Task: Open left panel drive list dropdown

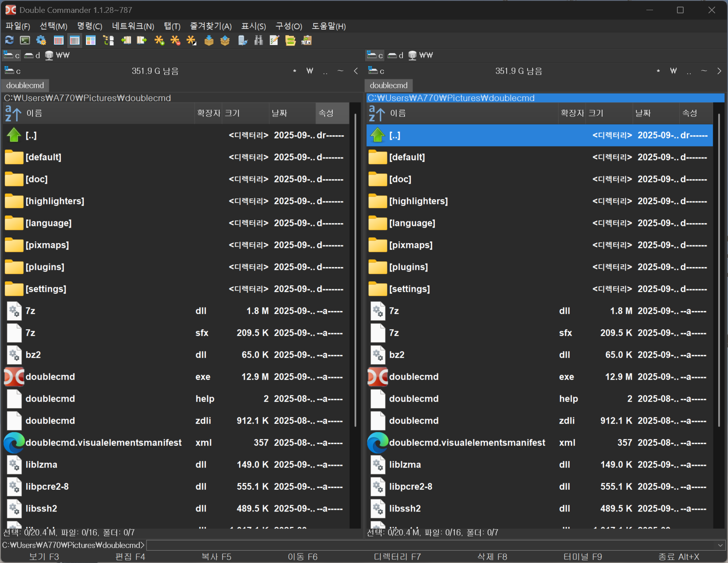Action: pyautogui.click(x=13, y=71)
